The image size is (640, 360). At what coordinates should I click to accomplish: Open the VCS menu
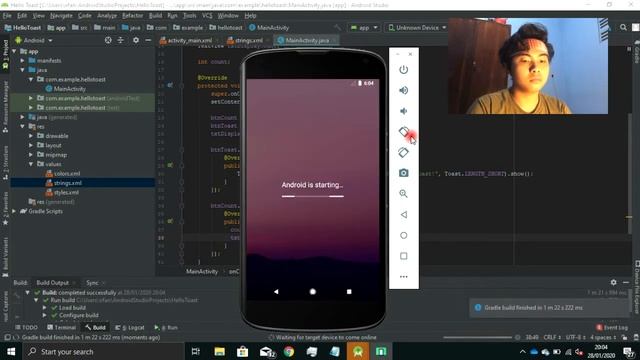click(x=207, y=16)
